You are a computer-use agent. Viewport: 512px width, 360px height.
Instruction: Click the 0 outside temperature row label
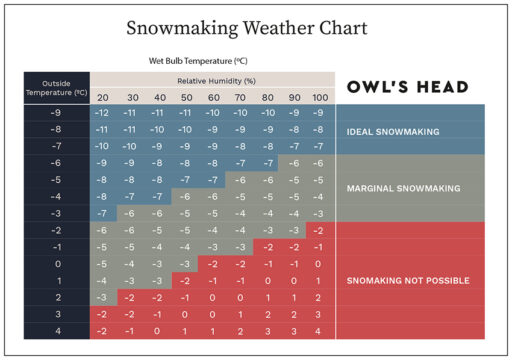click(x=58, y=264)
